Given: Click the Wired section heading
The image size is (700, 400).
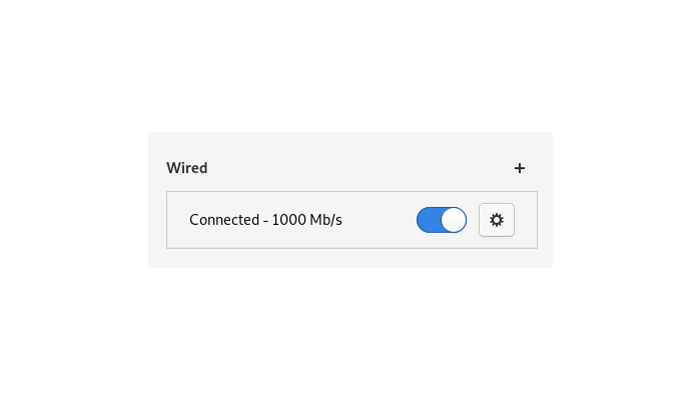Looking at the screenshot, I should tap(187, 168).
